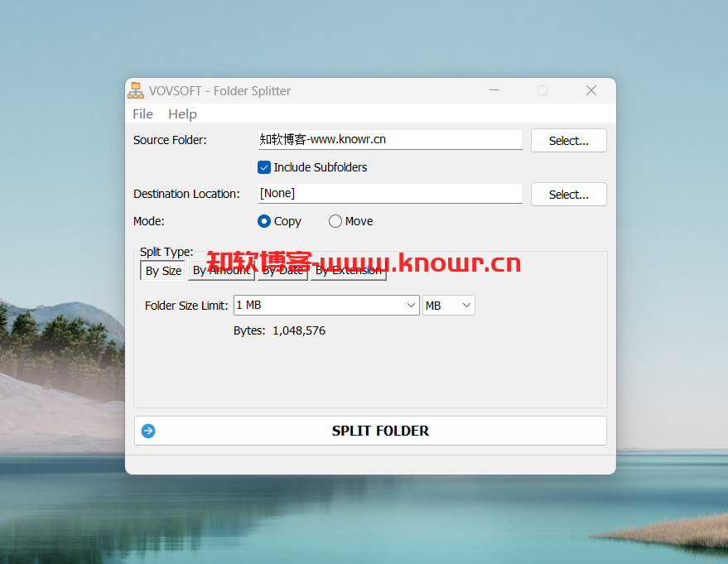
Task: Click the SPLIT FOLDER button
Action: (370, 431)
